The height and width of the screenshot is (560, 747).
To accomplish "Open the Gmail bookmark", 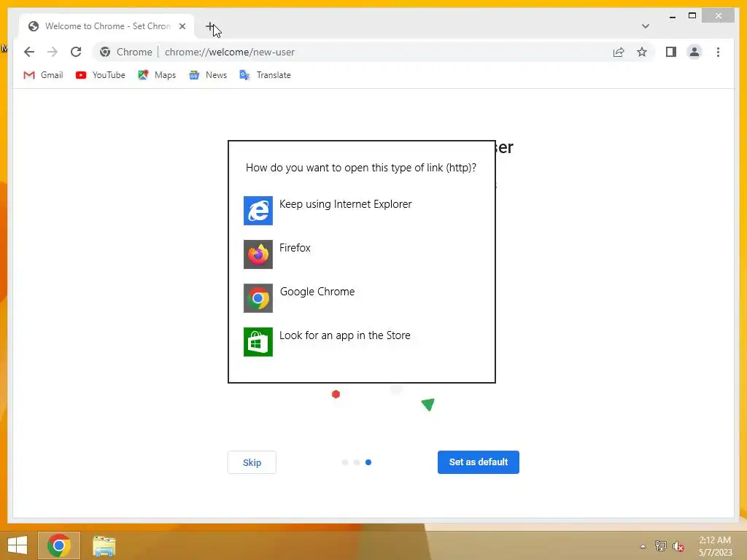I will [43, 75].
